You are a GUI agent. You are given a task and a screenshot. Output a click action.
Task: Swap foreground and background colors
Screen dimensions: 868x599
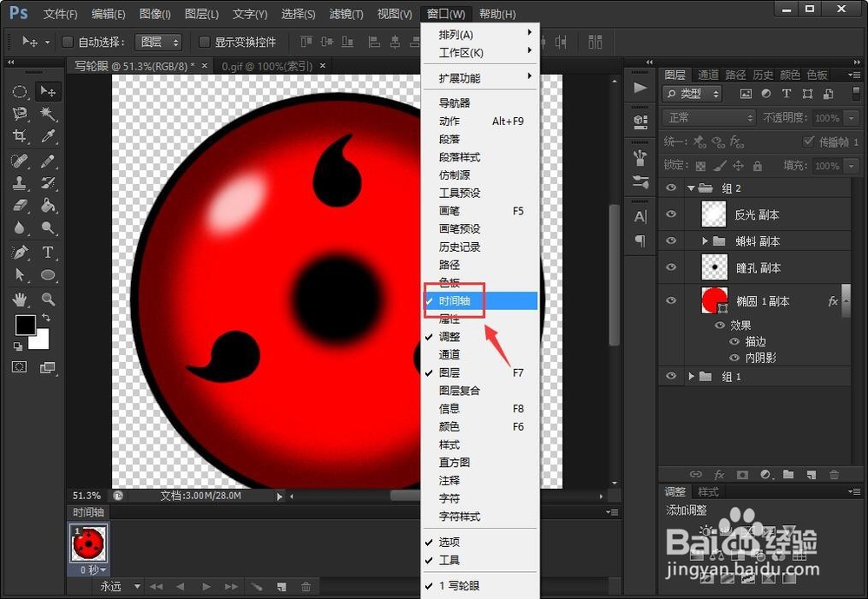pos(47,318)
